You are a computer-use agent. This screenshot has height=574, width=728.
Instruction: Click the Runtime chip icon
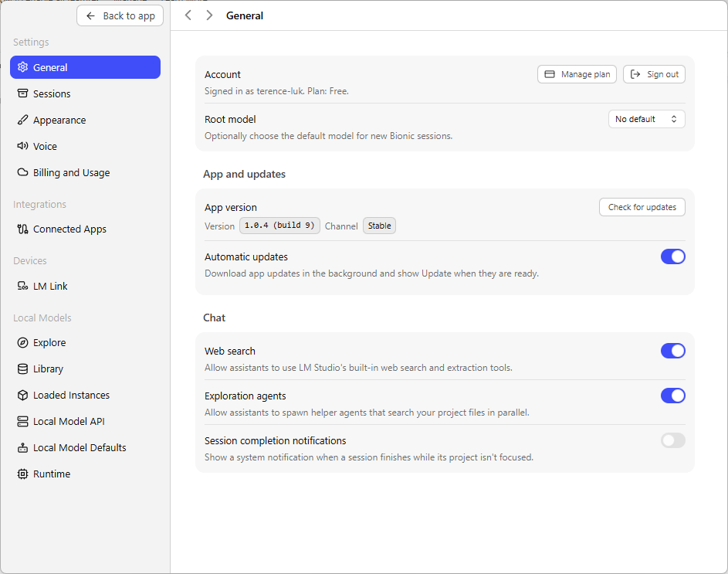click(x=22, y=474)
